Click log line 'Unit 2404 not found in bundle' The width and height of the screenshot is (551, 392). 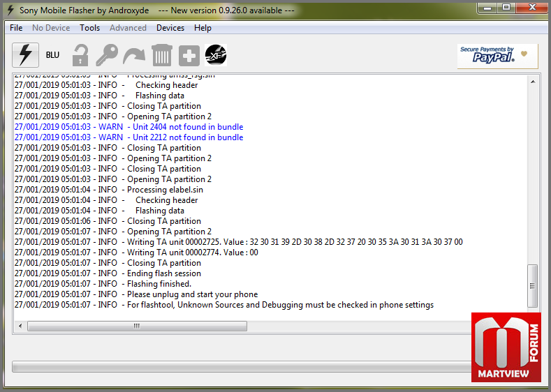129,127
